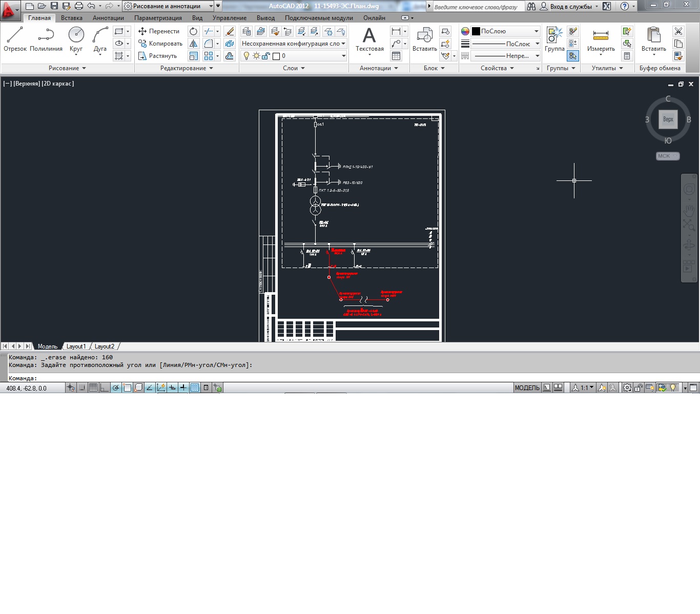Switch to the Параметризация ribbon tab

coord(158,18)
